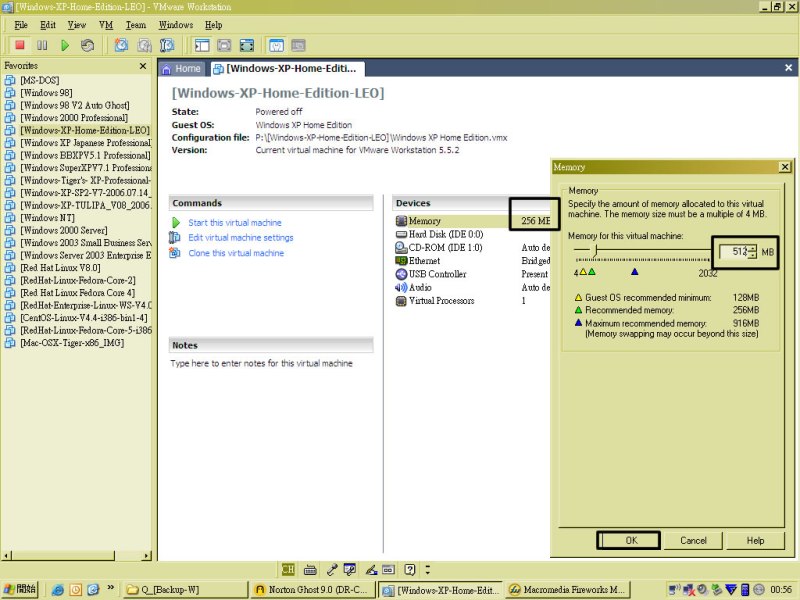The image size is (800, 600).
Task: Click the green Power On toolbar button
Action: (65, 45)
